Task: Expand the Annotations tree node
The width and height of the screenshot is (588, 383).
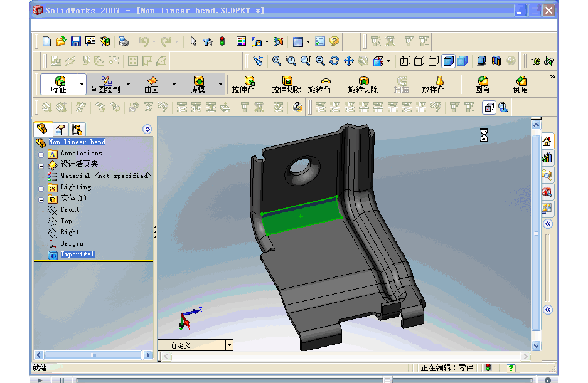Action: 41,155
